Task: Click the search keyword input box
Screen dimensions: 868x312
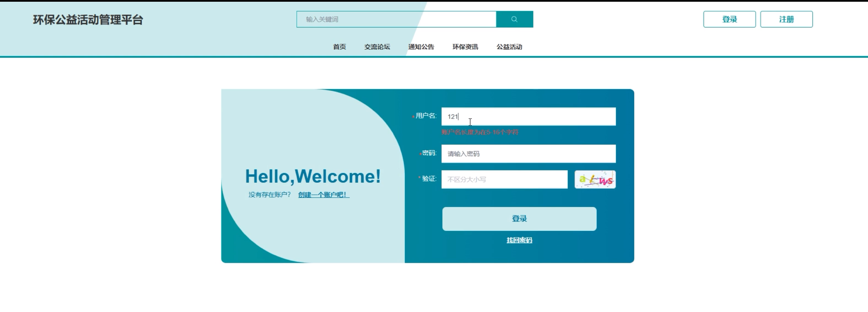Action: click(396, 19)
